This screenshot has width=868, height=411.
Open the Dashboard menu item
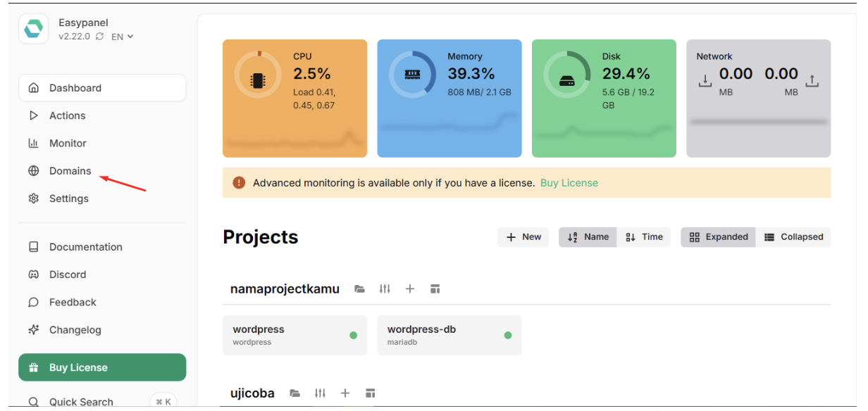pyautogui.click(x=102, y=88)
